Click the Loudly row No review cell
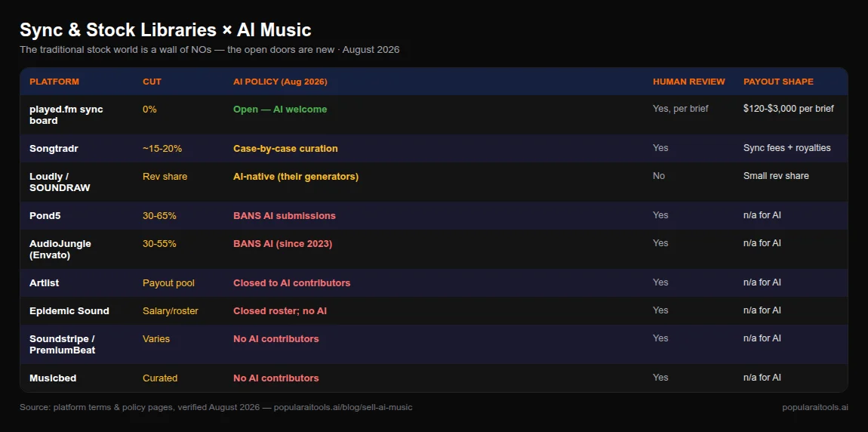The height and width of the screenshot is (432, 868). coord(659,175)
